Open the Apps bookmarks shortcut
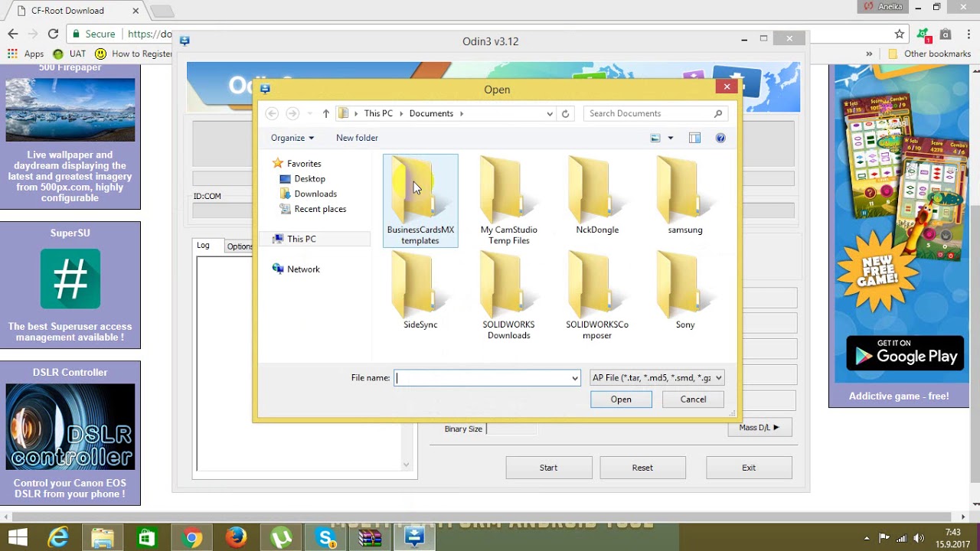The height and width of the screenshot is (551, 980). (x=26, y=54)
